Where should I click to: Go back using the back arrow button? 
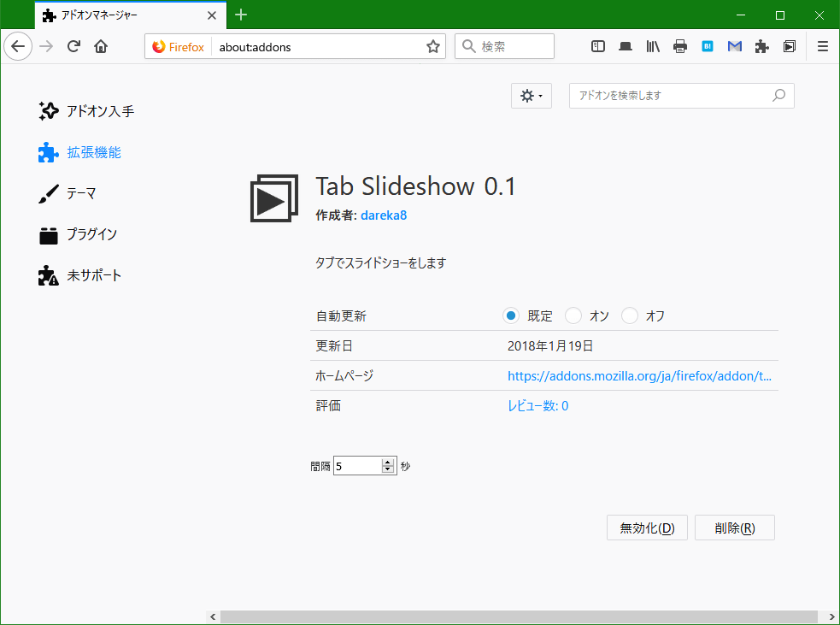point(18,47)
